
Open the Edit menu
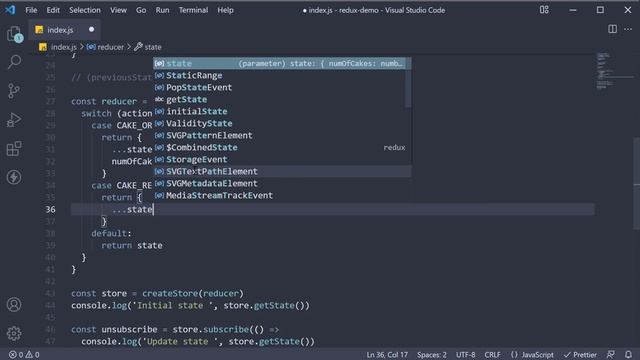[53, 10]
